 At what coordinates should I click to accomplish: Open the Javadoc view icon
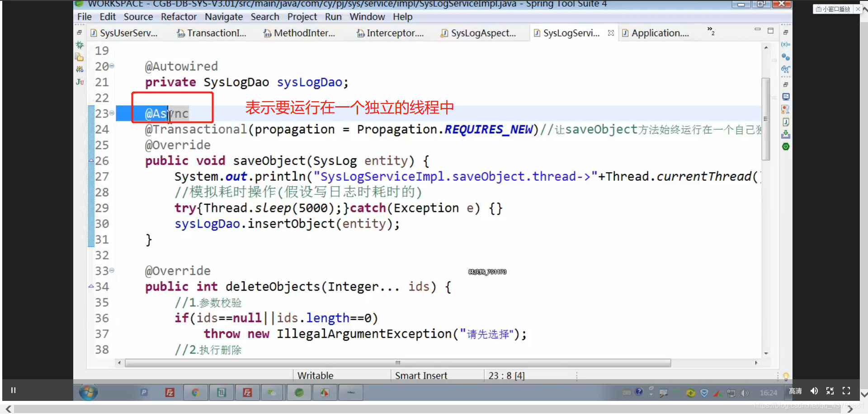point(786,122)
